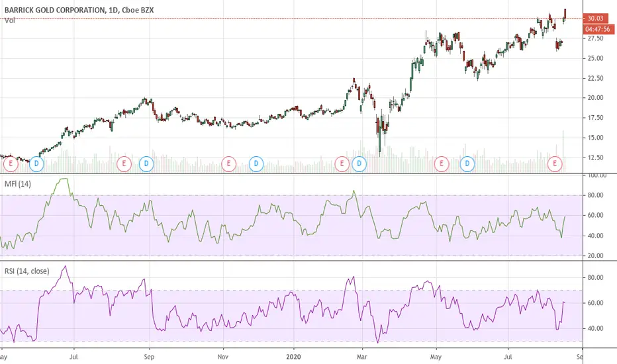
Task: Click the earnings marker E below the RSI drop in early 2019
Action: [x=11, y=163]
